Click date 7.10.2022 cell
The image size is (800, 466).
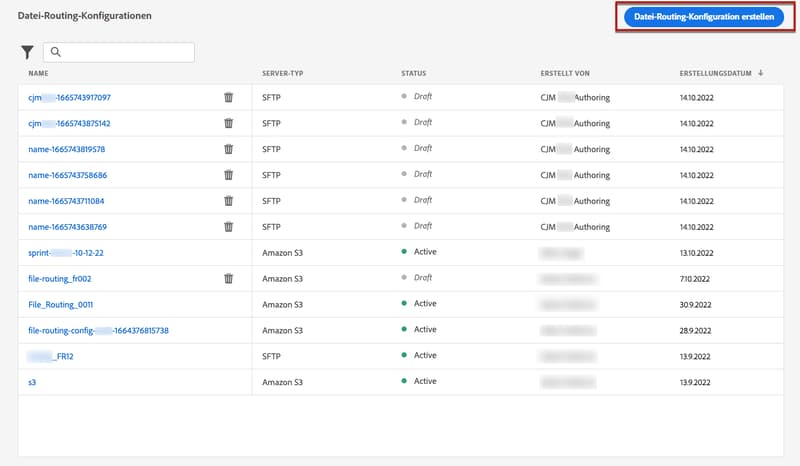[x=694, y=279]
